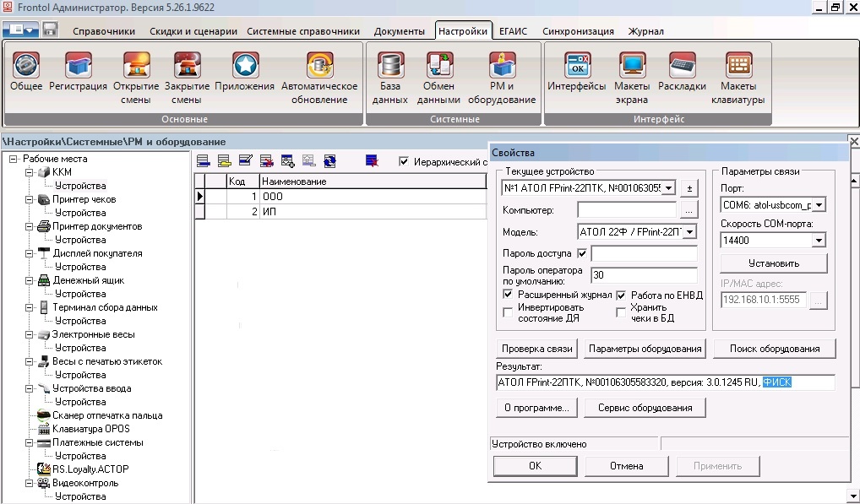
Task: Click the red-marked filter toolbar icon
Action: tap(372, 161)
